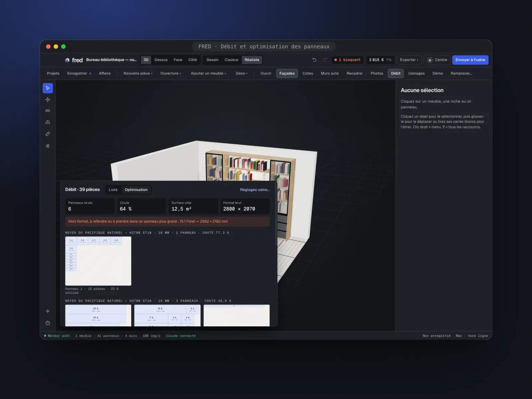Switch view to Dessus

[x=161, y=60]
